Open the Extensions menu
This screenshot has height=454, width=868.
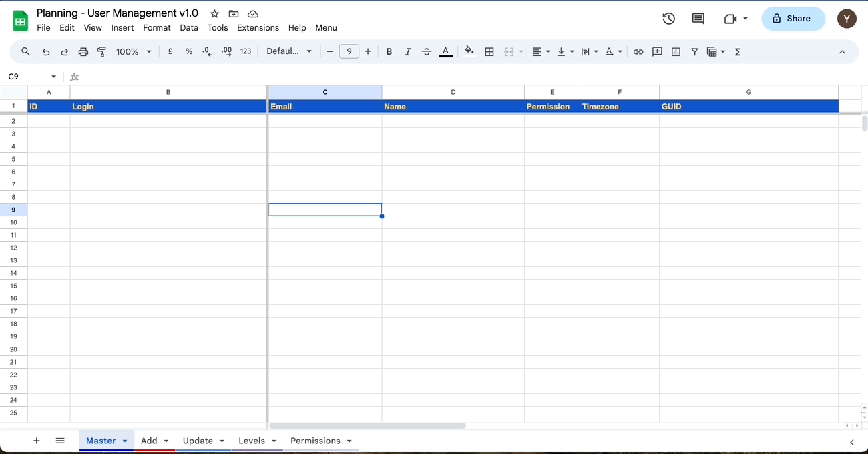(258, 28)
